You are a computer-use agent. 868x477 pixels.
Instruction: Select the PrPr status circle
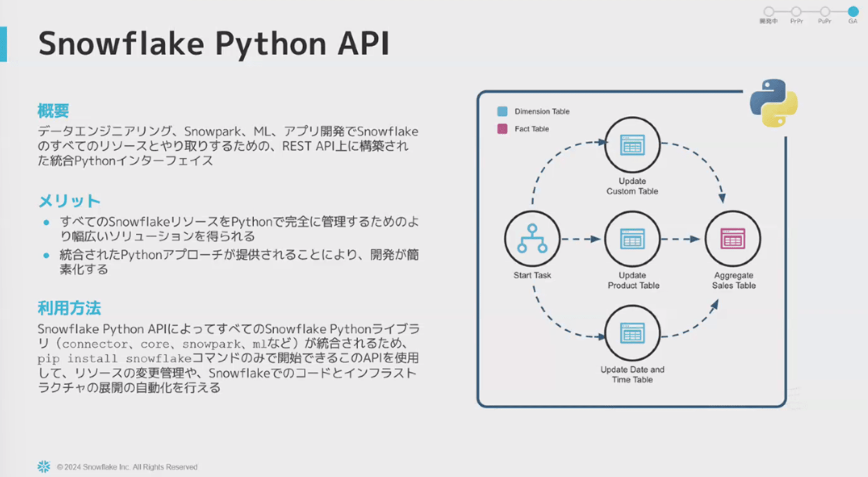tap(796, 11)
